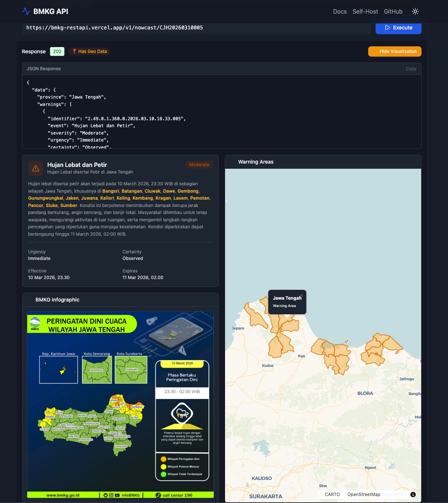Click the Pamotan location highlight

pyautogui.click(x=200, y=198)
